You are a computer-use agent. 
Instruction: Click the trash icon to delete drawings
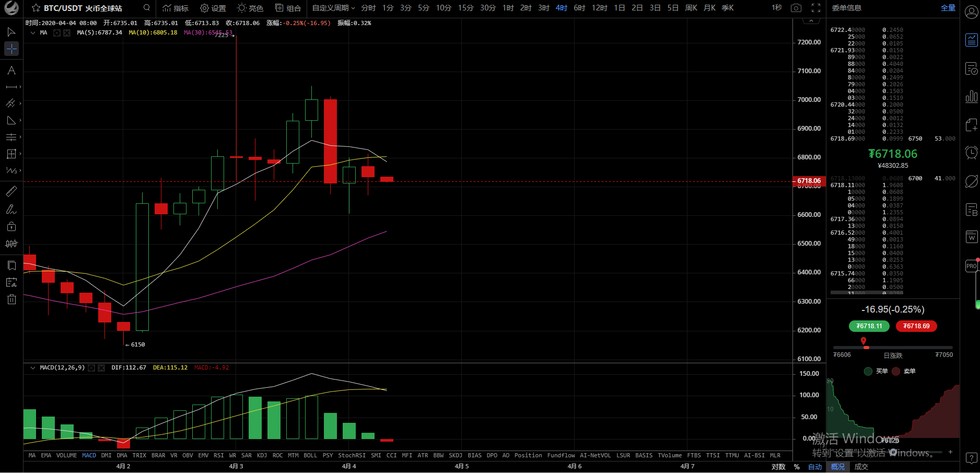click(x=11, y=299)
